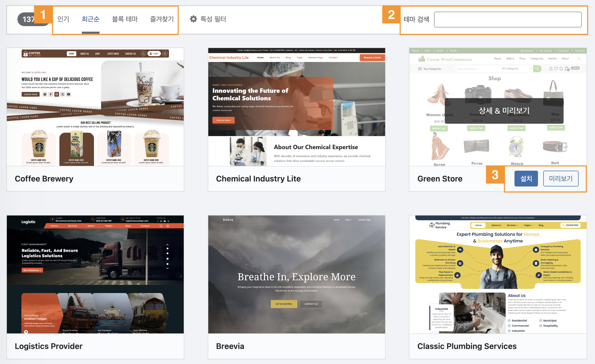Click GET IN CONTROL in Breevia preview
This screenshot has width=595, height=364.
click(x=284, y=304)
